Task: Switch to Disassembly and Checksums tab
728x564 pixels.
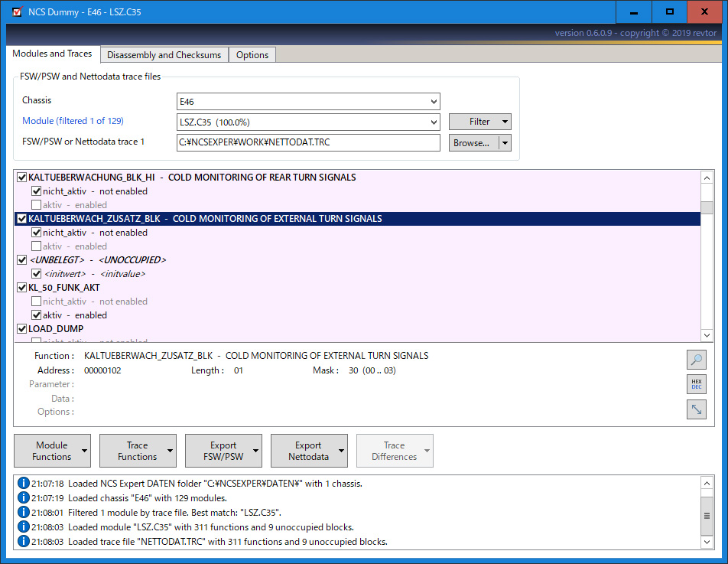Action: point(164,55)
